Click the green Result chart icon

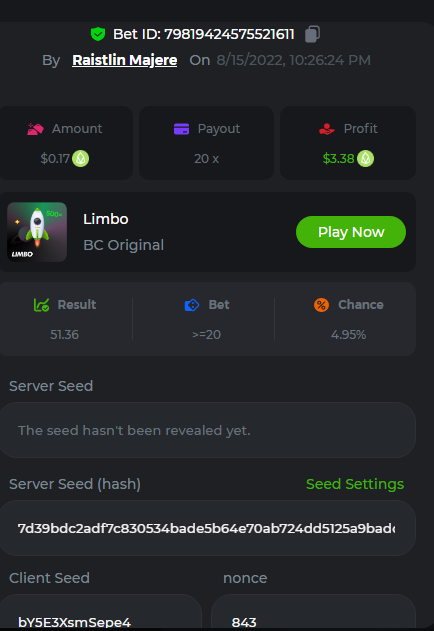(x=41, y=305)
